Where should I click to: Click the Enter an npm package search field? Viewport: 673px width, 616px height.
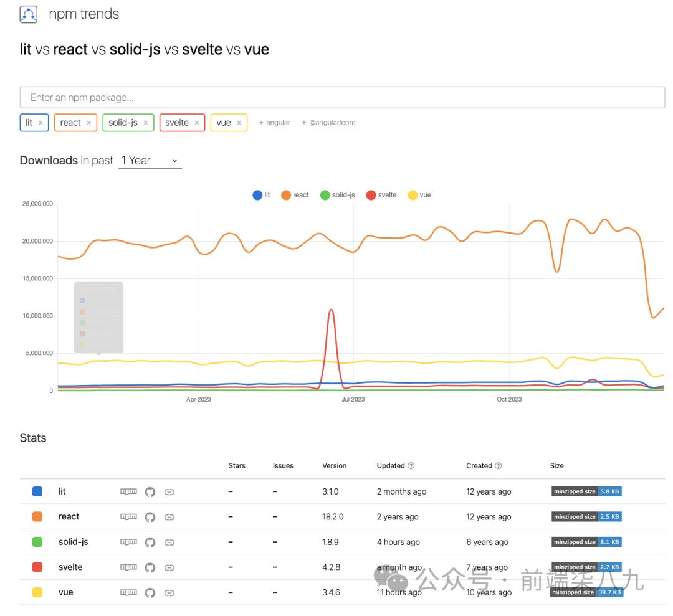tap(342, 98)
